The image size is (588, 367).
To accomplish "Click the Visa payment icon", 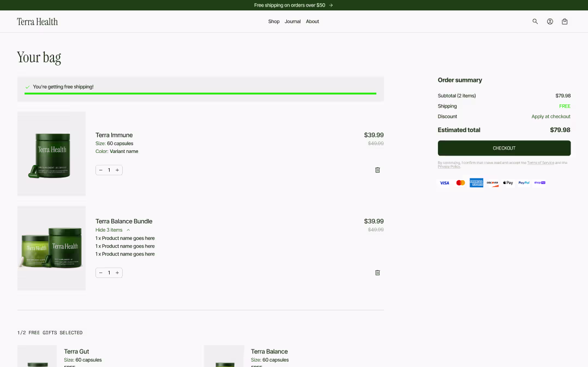I will point(445,182).
